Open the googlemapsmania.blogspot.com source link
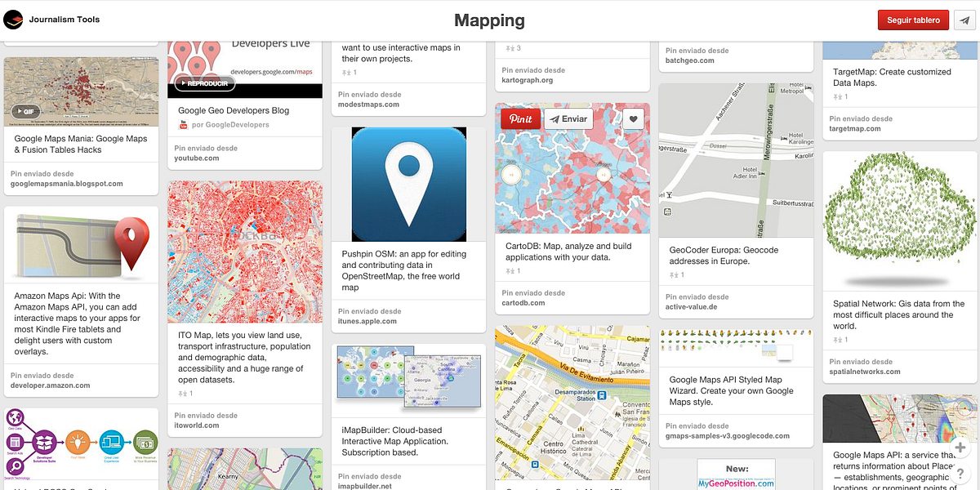This screenshot has width=980, height=490. 67,184
